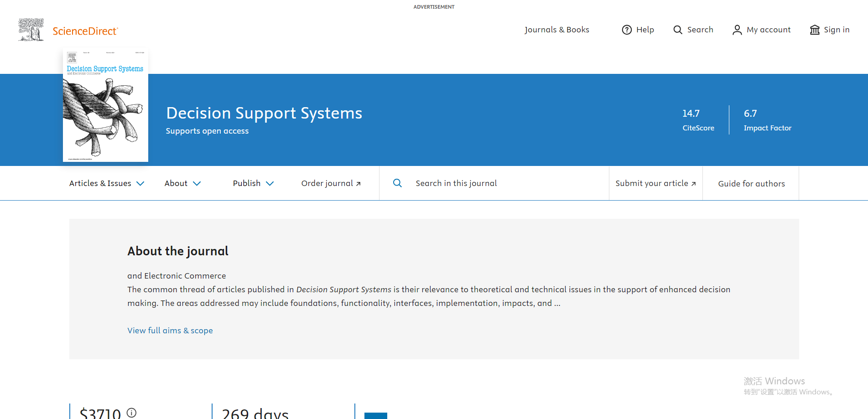
Task: Click the My account person icon
Action: click(x=737, y=30)
